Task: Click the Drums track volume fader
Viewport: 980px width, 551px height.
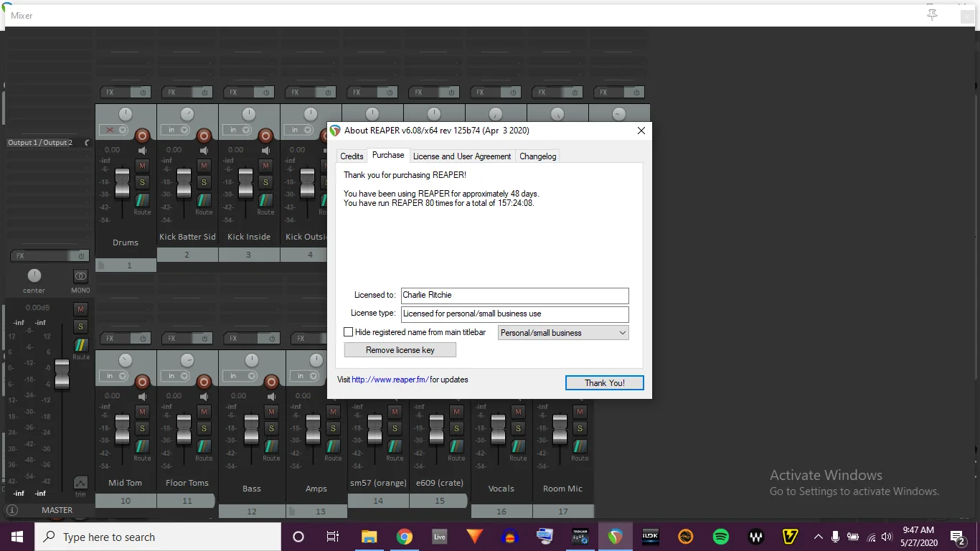Action: point(123,184)
